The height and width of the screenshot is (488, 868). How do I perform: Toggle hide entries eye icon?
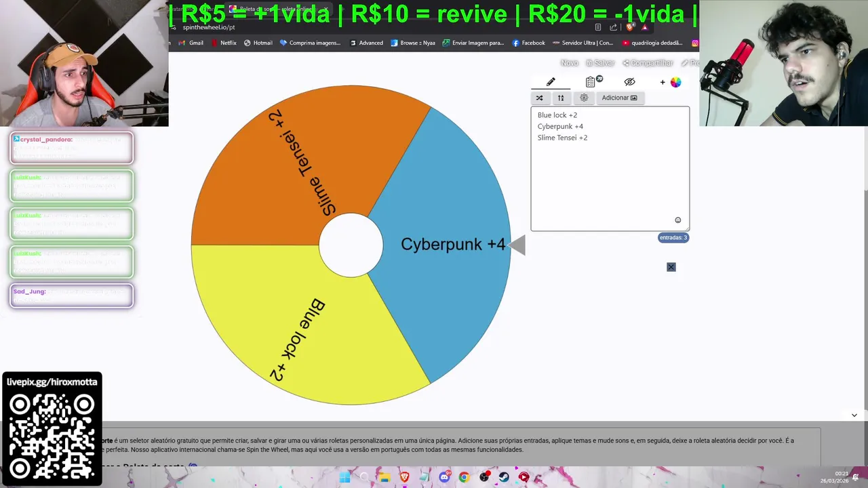coord(629,82)
